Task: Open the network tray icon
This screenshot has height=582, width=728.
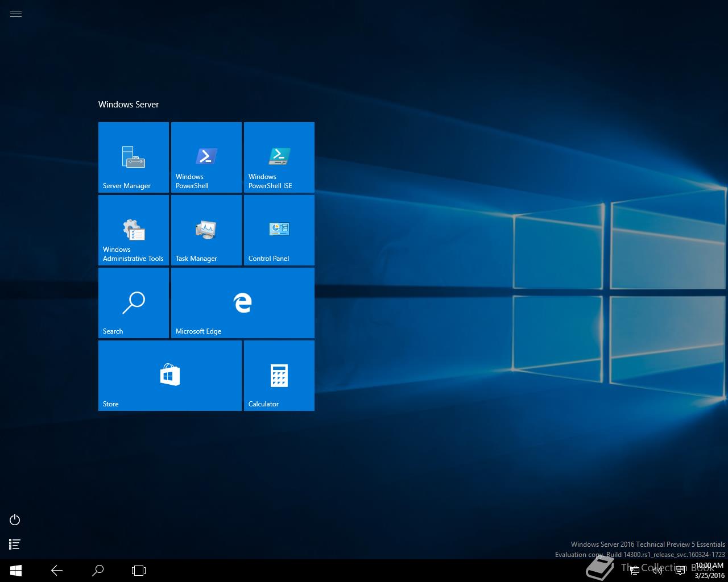Action: point(635,571)
